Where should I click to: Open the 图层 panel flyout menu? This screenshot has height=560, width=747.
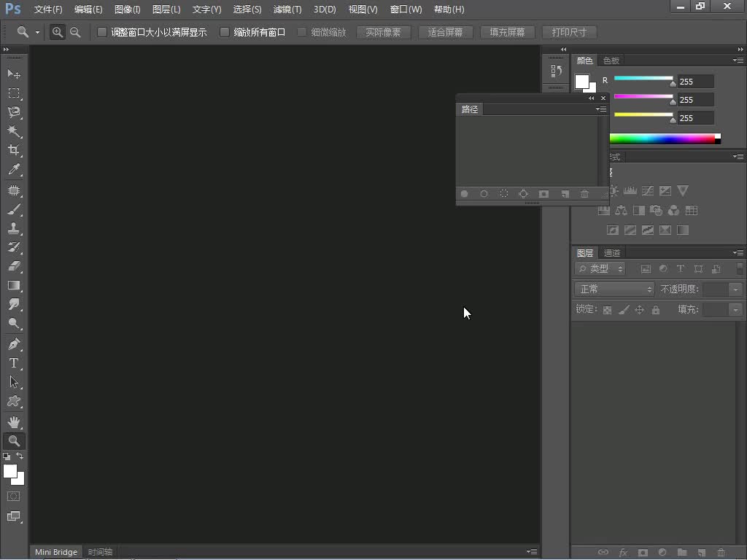(738, 253)
